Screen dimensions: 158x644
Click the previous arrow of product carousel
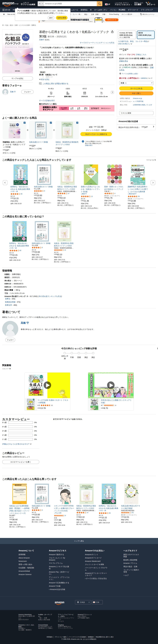5,182
